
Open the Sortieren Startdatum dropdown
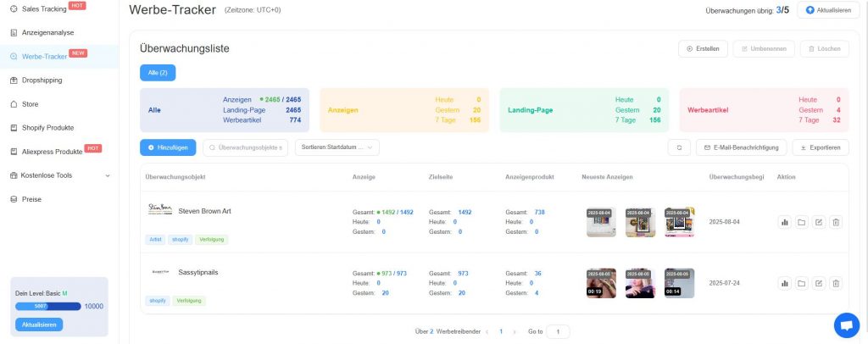coord(337,147)
